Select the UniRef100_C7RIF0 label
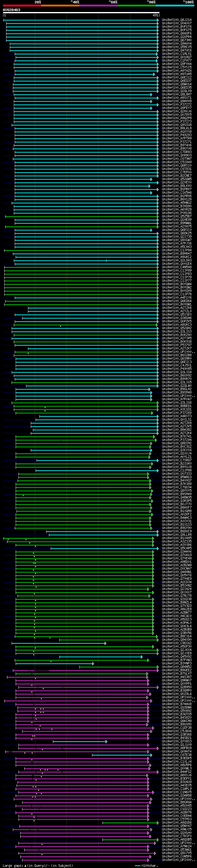This screenshot has width=197, height=868. point(177,836)
